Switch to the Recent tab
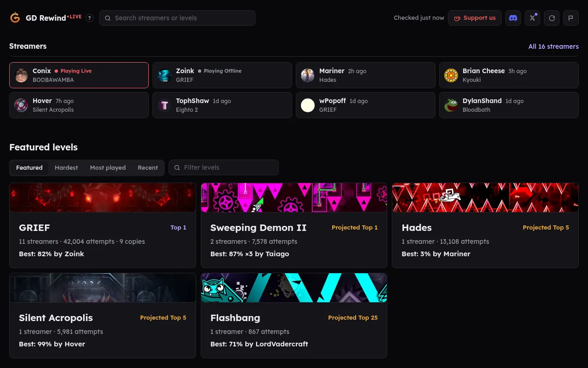Screen dimensions: 588x368 [x=148, y=168]
